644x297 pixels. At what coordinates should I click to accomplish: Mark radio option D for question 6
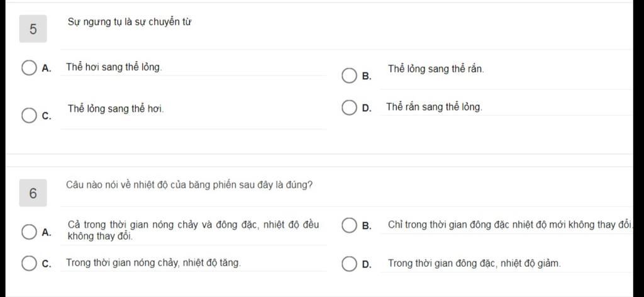pos(349,264)
